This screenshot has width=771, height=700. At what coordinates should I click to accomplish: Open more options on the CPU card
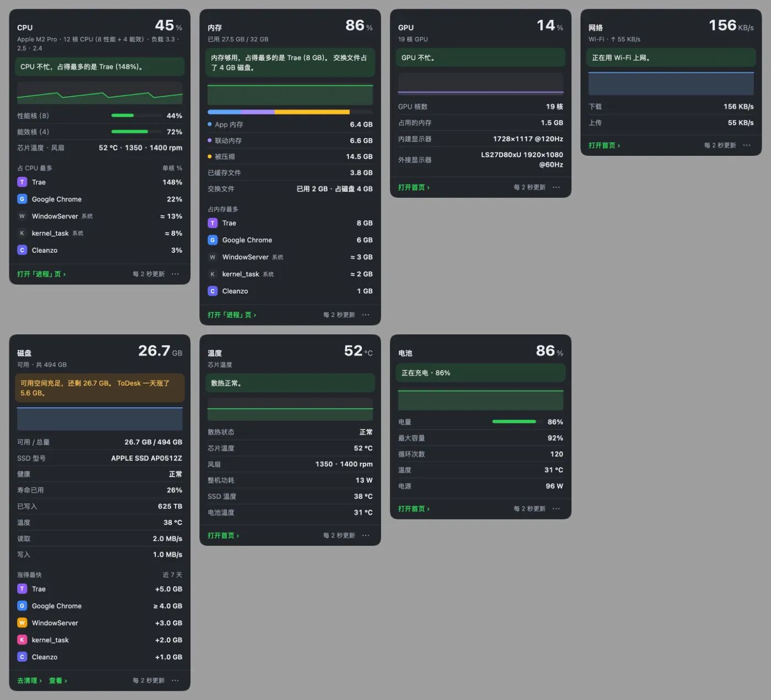tap(175, 274)
